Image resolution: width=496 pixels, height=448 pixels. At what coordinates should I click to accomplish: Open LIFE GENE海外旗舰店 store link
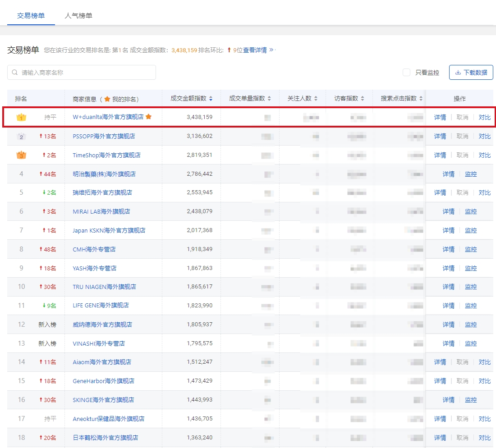tap(101, 306)
